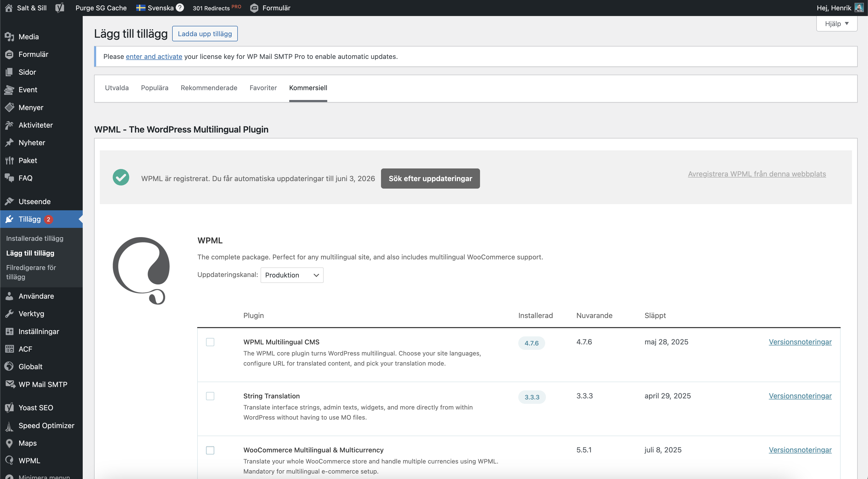Click the FAQ chat bubbles icon
The width and height of the screenshot is (868, 479).
(x=9, y=178)
